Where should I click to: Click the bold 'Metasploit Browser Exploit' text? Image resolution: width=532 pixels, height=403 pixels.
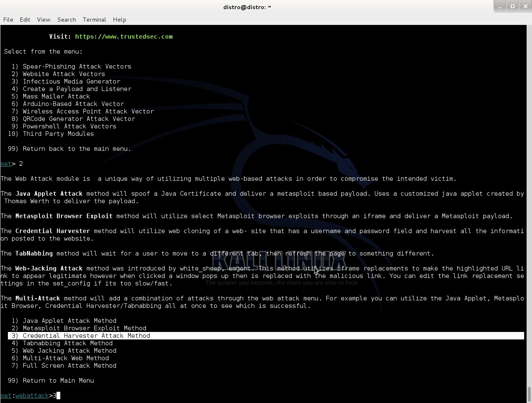tap(64, 216)
